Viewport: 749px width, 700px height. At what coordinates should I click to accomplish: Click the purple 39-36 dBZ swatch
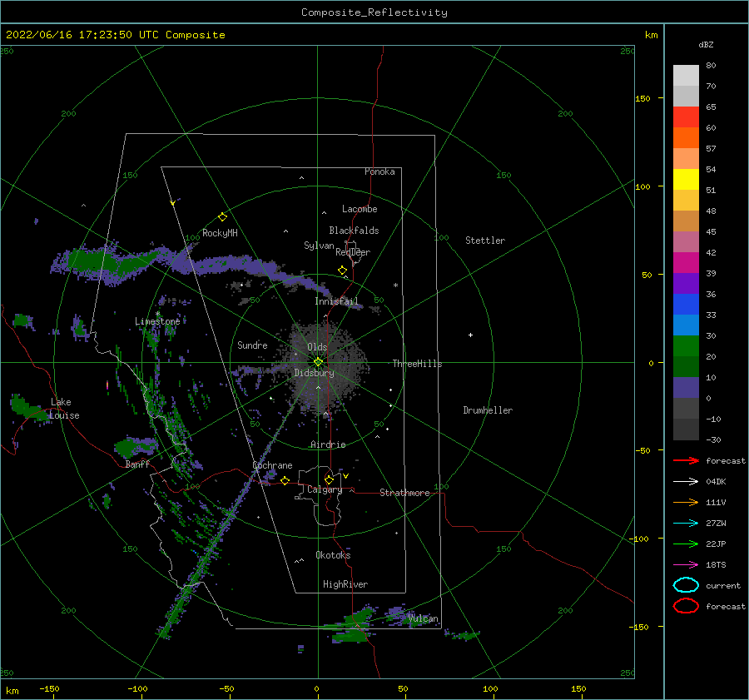(686, 284)
